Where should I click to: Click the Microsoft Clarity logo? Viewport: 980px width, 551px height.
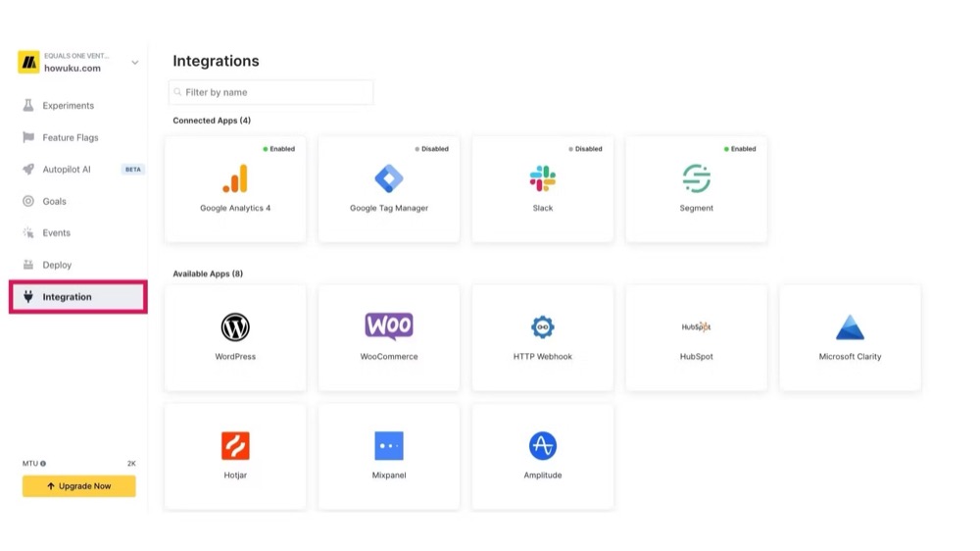[850, 326]
